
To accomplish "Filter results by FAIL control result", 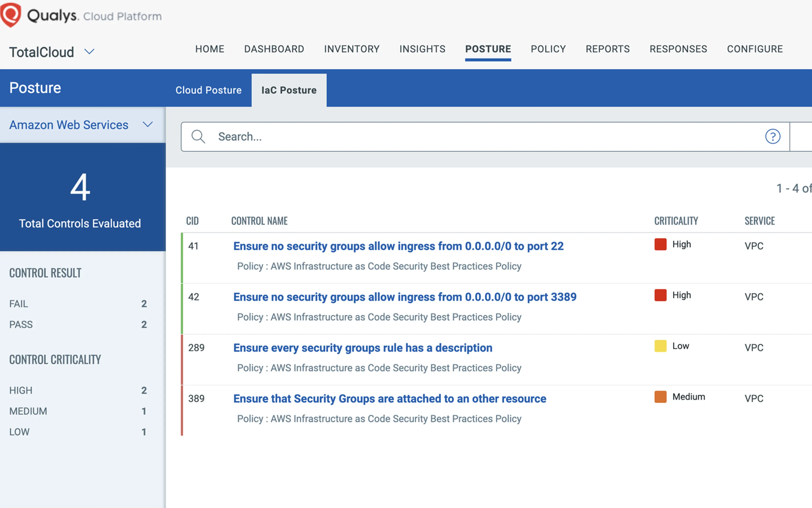I will click(x=19, y=304).
